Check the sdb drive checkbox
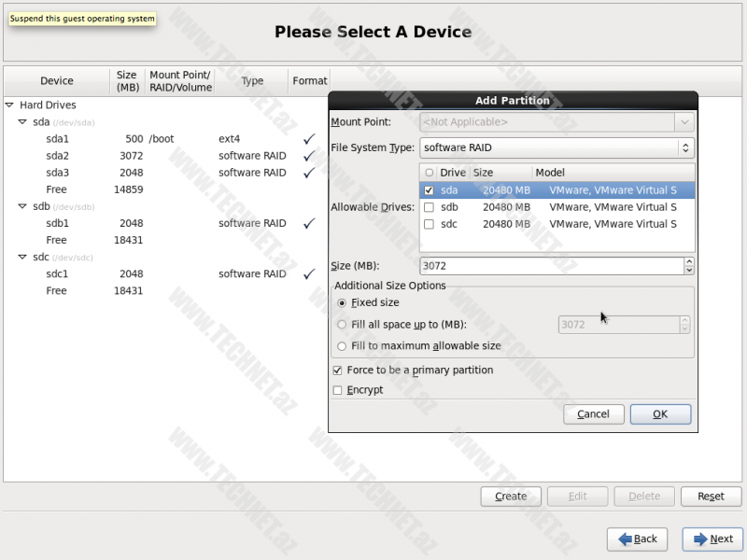Image resolution: width=747 pixels, height=560 pixels. click(429, 207)
